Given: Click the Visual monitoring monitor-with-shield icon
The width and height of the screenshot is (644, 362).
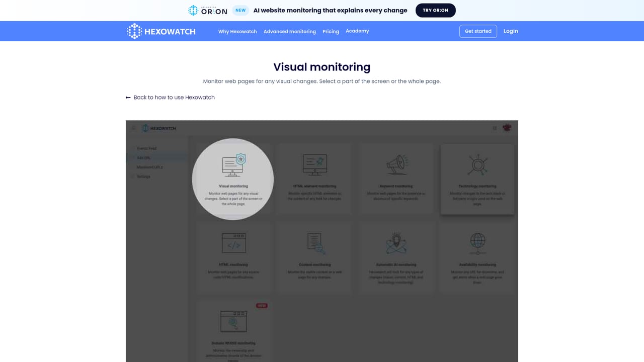Looking at the screenshot, I should (234, 164).
